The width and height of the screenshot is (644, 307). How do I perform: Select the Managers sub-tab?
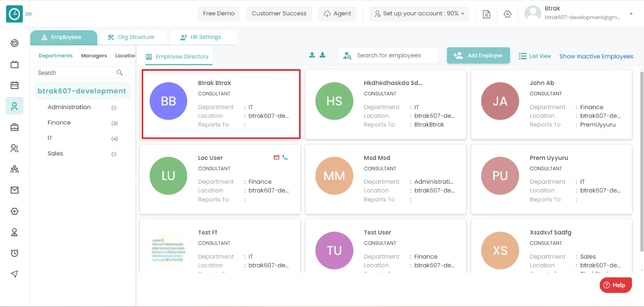(94, 56)
